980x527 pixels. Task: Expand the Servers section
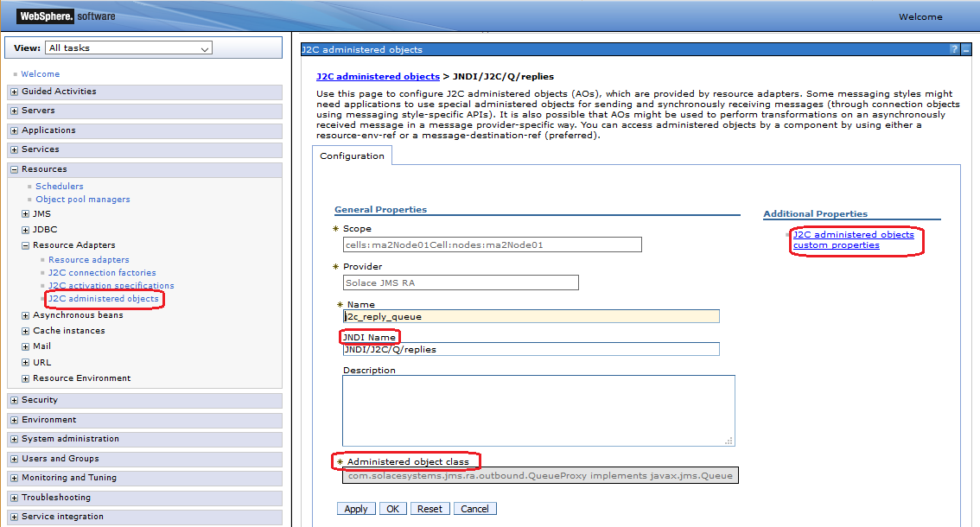click(x=15, y=111)
